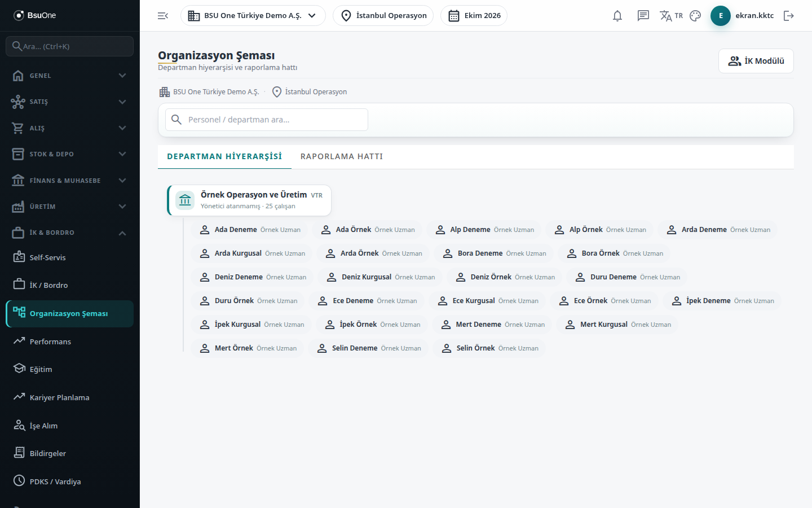Open the theme palette icon
Viewport: 812px width, 508px height.
(x=695, y=16)
